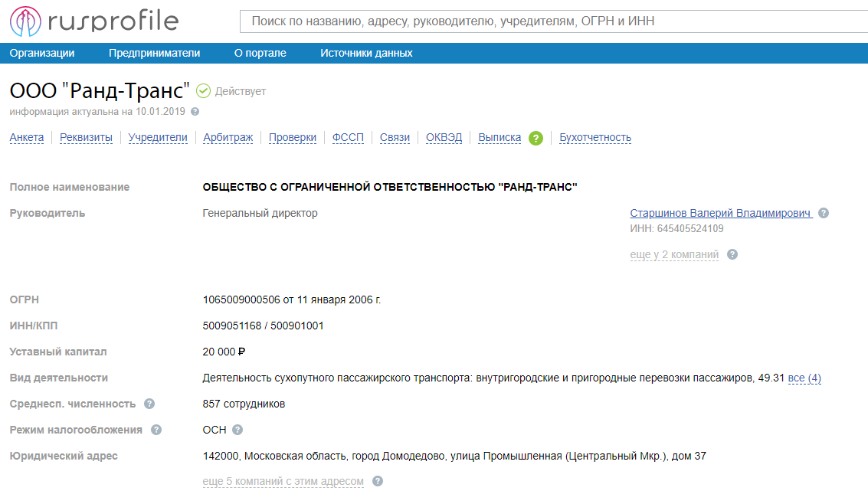
Task: Select director ИНН: 645405524109 text
Action: coord(676,228)
